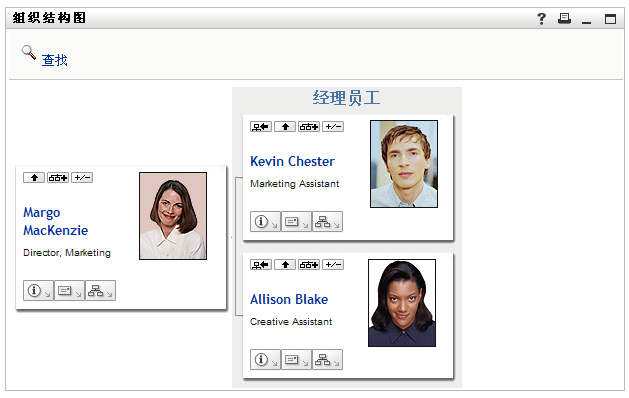
Task: Open the Allison Blake name link
Action: click(x=289, y=299)
